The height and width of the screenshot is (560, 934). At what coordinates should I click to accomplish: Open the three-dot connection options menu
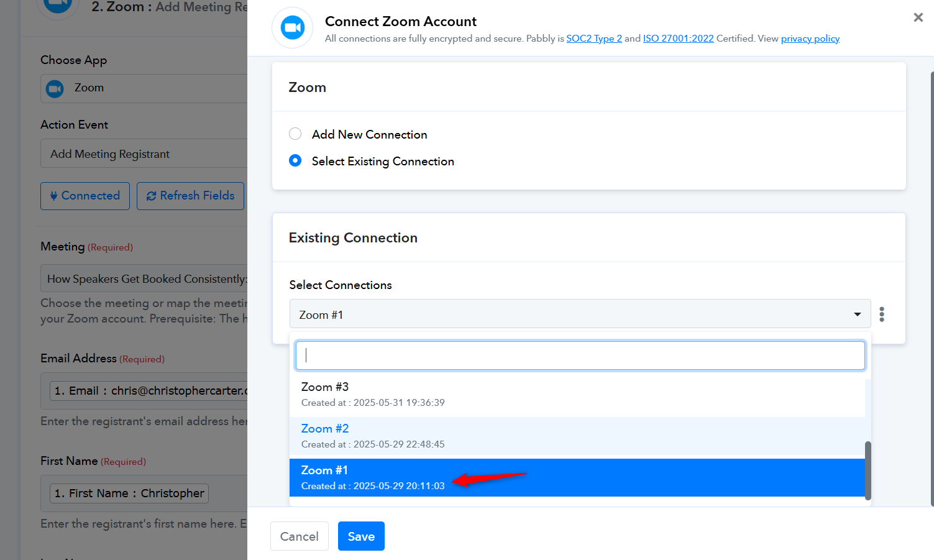tap(882, 314)
